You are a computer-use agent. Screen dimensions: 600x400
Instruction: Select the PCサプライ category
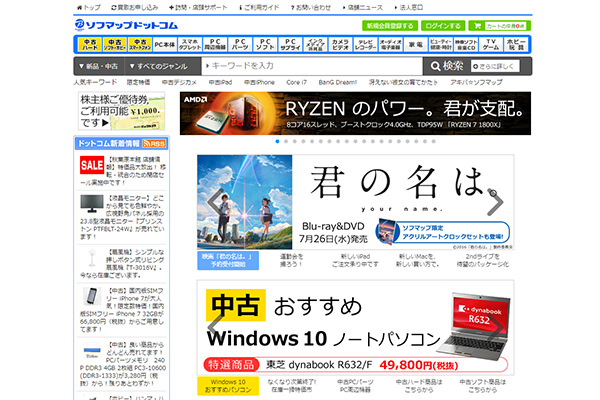[290, 44]
